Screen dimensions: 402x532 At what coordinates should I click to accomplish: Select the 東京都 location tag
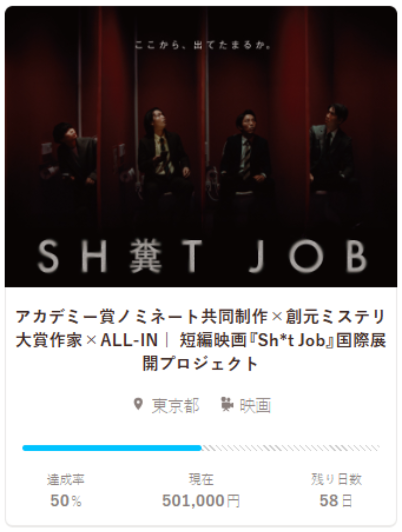[175, 405]
